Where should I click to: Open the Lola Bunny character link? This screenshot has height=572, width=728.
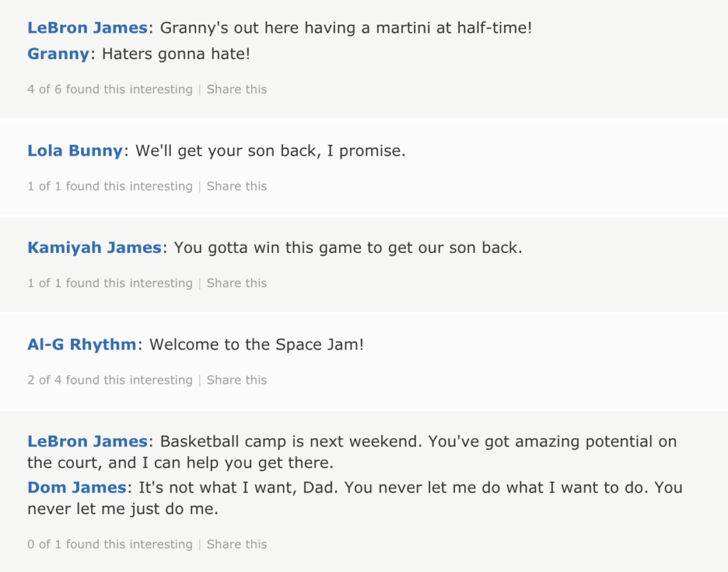click(x=75, y=151)
